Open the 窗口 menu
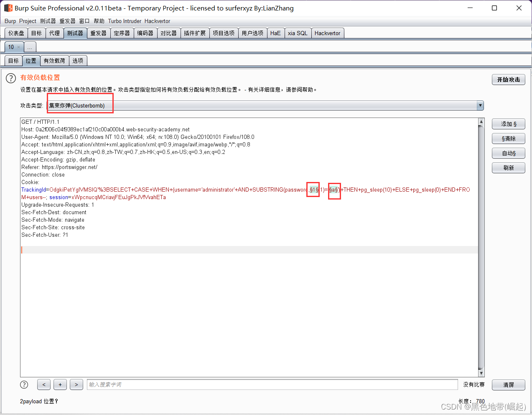532x415 pixels. click(x=84, y=21)
